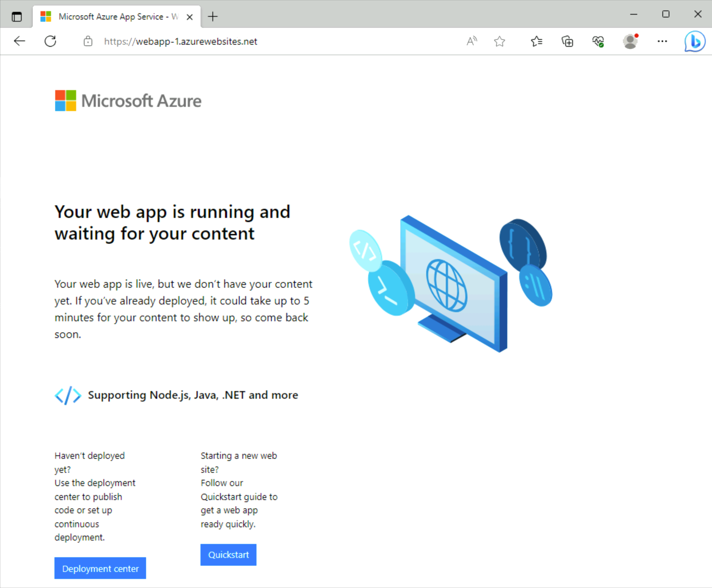Select the Microsoft Azure App Service tab
This screenshot has width=712, height=588.
point(117,16)
